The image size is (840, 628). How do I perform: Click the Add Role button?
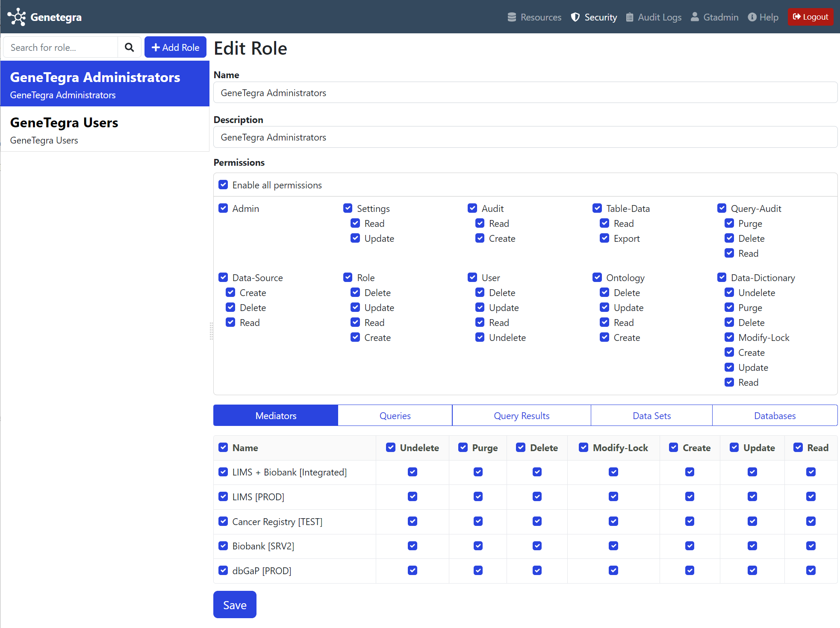(x=175, y=47)
